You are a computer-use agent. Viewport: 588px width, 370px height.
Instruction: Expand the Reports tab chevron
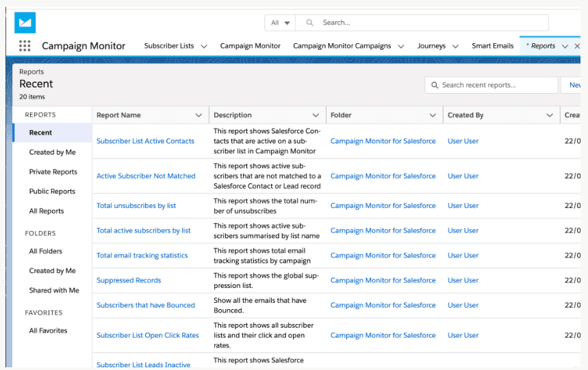(x=565, y=46)
